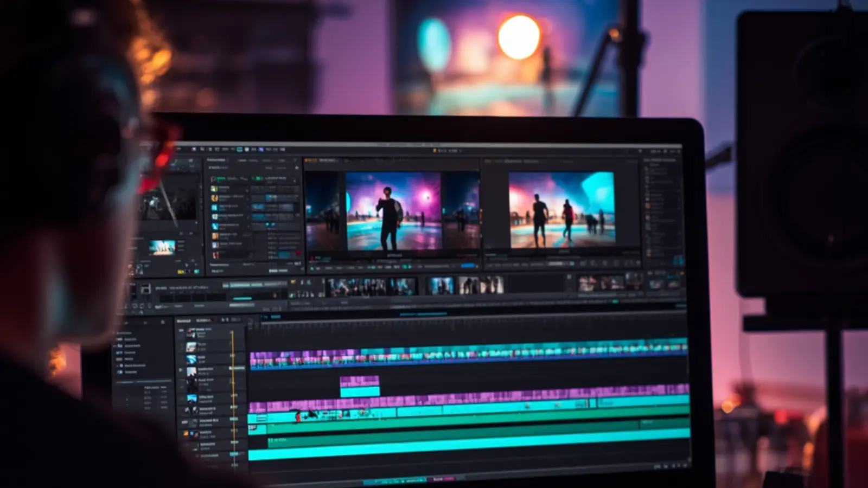Click the red marker on the cyan clip

pos(297,417)
